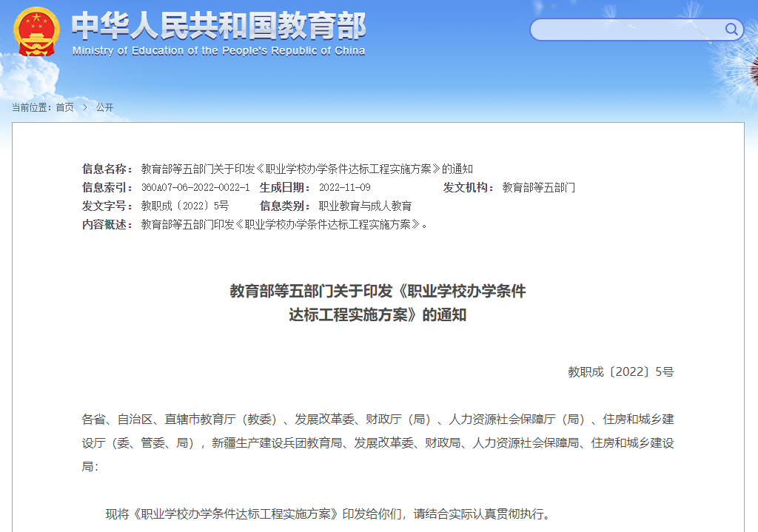
Task: Open the 首页 breadcrumb link
Action: coord(65,107)
